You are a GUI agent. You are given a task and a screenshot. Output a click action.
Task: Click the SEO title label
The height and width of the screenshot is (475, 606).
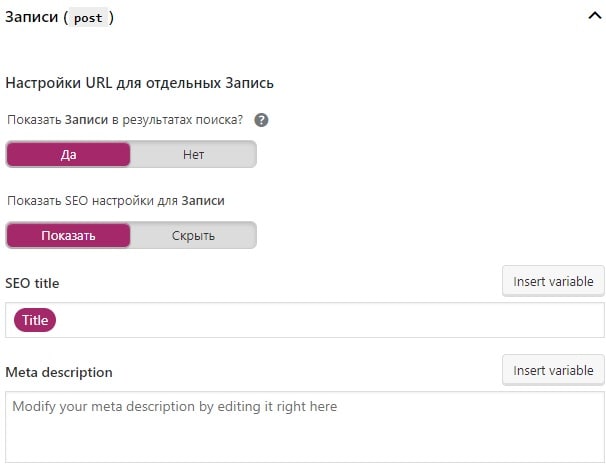click(x=32, y=283)
